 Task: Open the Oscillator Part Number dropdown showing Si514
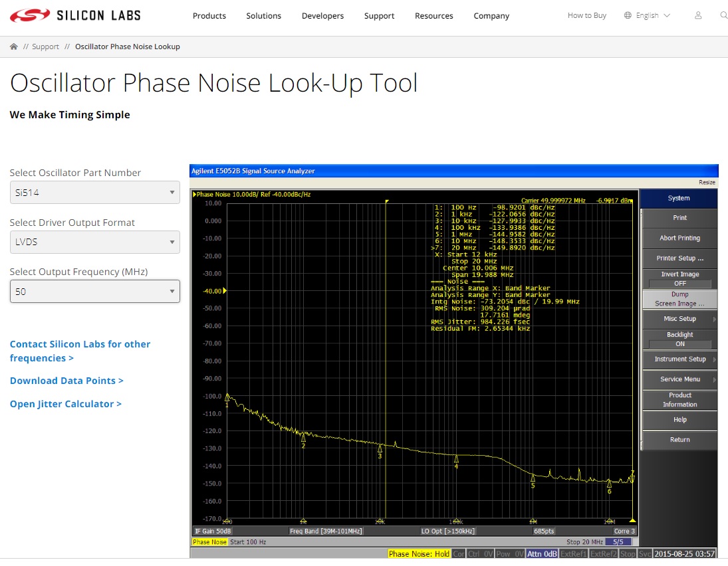point(94,193)
